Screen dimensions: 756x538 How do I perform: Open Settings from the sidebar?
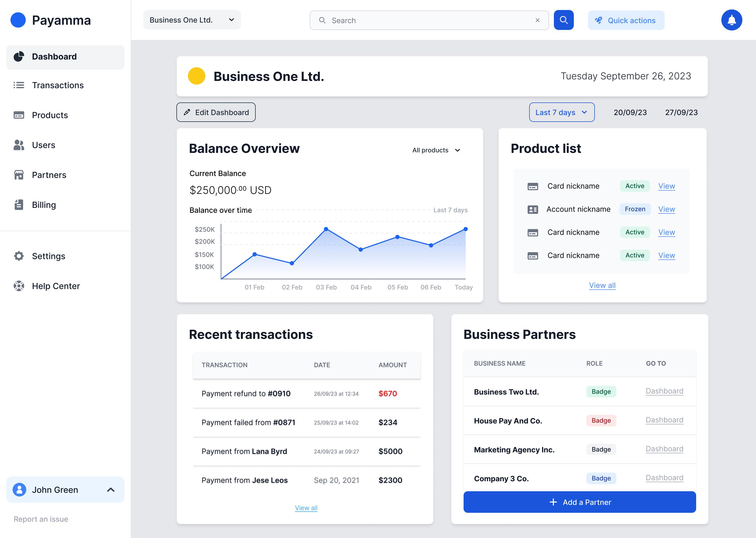[x=48, y=256]
